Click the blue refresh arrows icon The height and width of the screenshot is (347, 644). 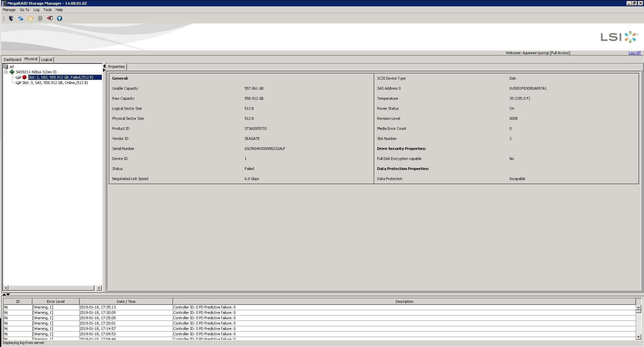[21, 18]
